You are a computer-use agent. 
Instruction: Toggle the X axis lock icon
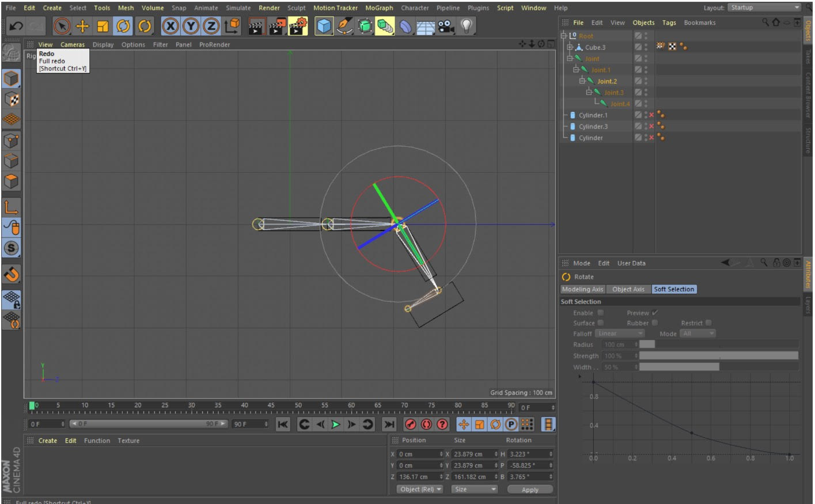(170, 26)
